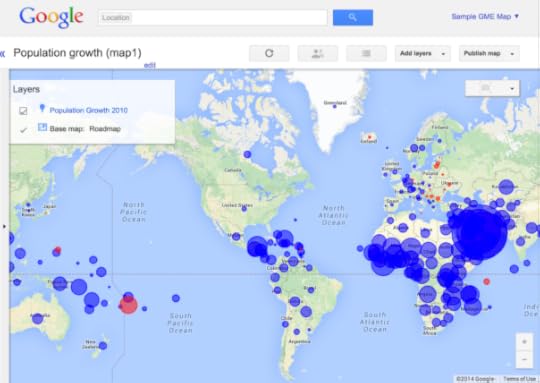Screen dimensions: 540x383
Task: Click the blue circle over New Zealand
Action: 103,345
